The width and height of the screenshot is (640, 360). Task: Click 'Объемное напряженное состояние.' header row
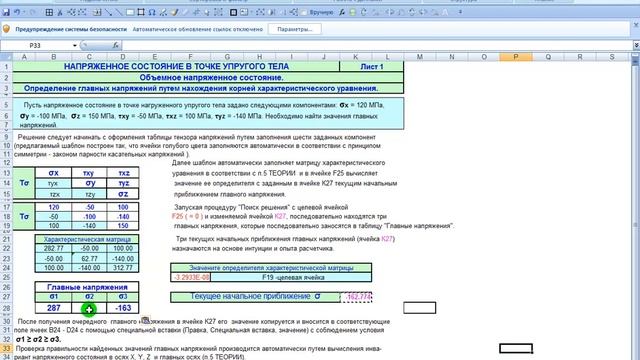click(x=208, y=78)
